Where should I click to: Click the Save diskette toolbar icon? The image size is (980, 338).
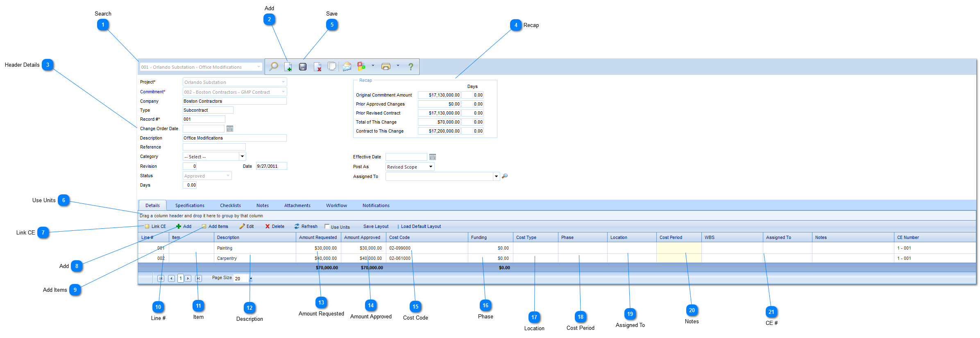click(303, 67)
